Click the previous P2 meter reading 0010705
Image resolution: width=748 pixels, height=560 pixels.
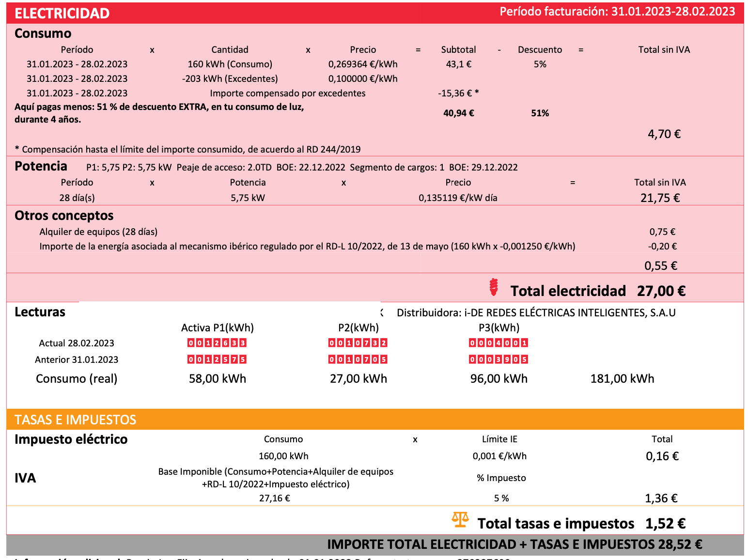tap(358, 359)
